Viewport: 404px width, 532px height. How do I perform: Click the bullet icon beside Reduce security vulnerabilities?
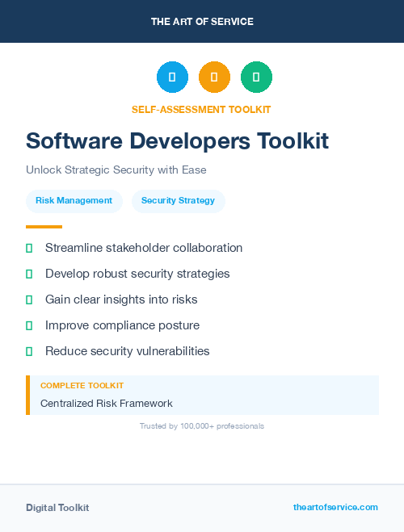pos(29,351)
